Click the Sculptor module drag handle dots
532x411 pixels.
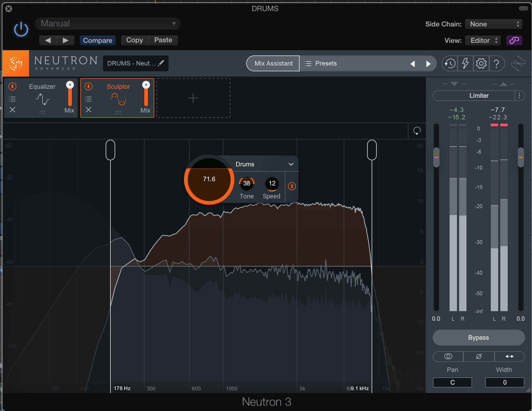click(x=118, y=113)
